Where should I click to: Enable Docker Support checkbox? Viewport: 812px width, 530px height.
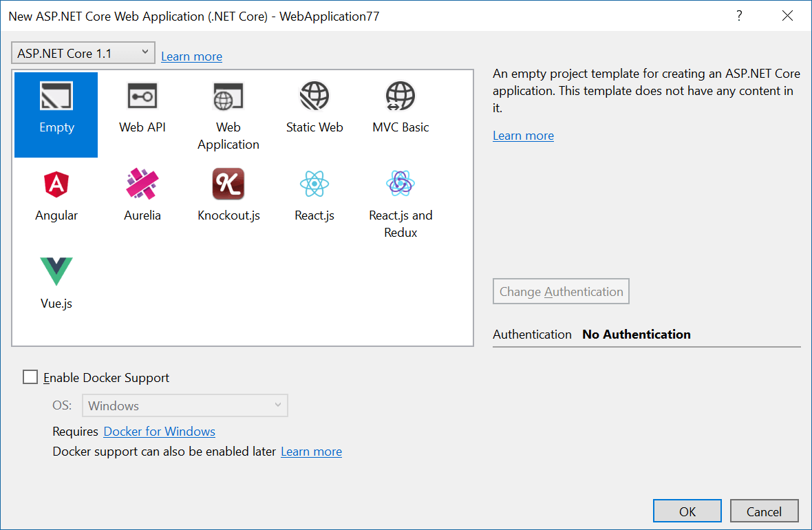(x=30, y=377)
